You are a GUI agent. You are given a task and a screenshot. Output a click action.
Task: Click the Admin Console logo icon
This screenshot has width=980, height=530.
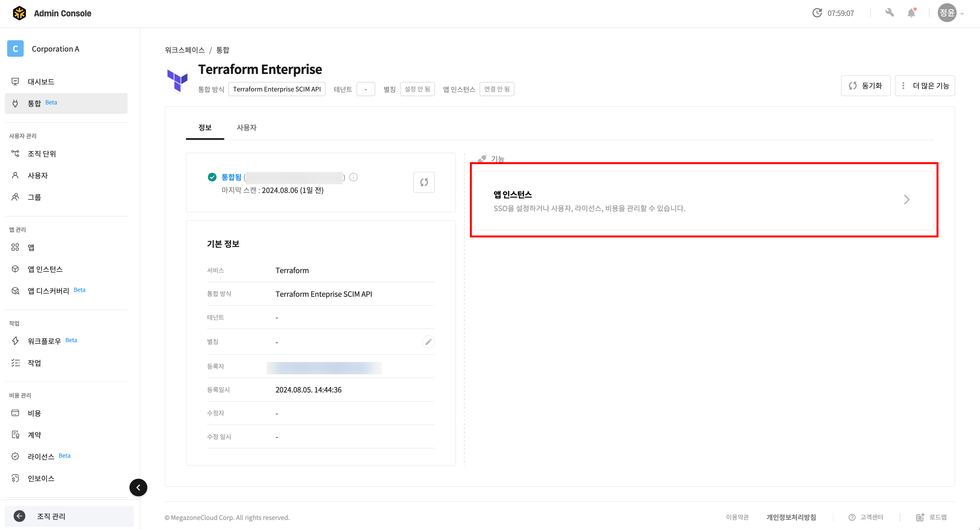tap(19, 13)
